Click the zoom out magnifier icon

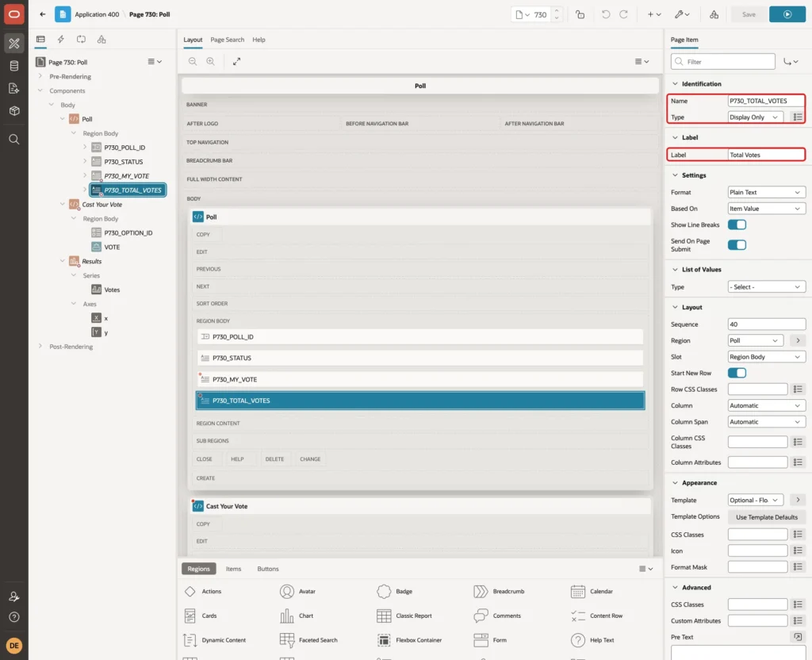click(x=193, y=62)
